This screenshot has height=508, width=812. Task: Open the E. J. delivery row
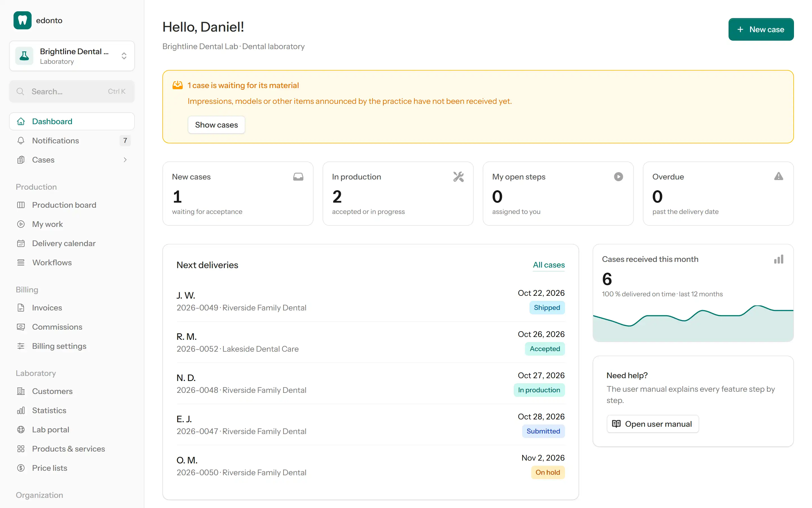pos(370,425)
